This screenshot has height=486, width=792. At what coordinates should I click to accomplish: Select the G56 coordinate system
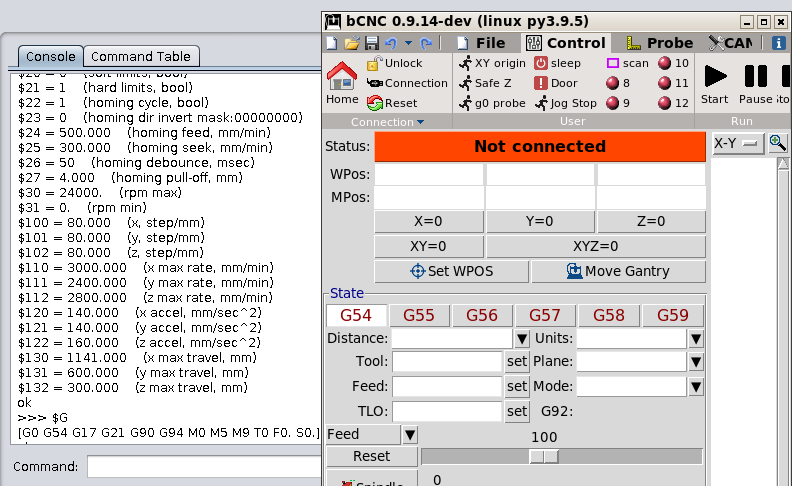click(482, 315)
